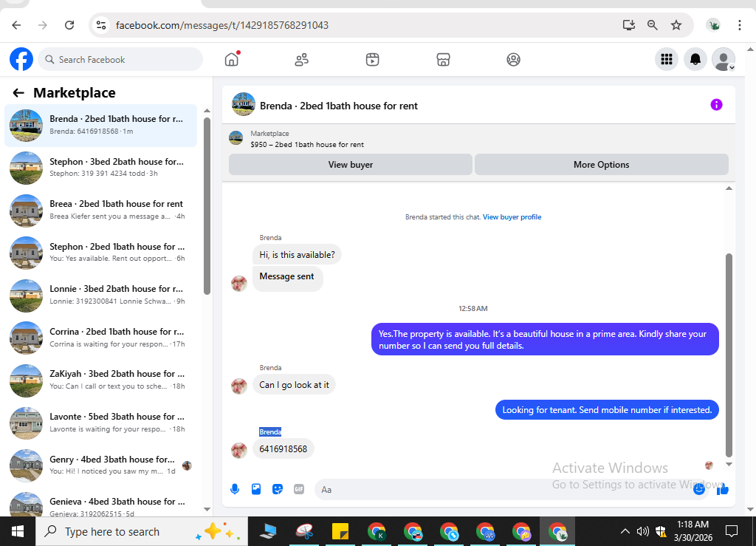
Task: Click the Marketplace $950 listing banner
Action: pyautogui.click(x=478, y=139)
